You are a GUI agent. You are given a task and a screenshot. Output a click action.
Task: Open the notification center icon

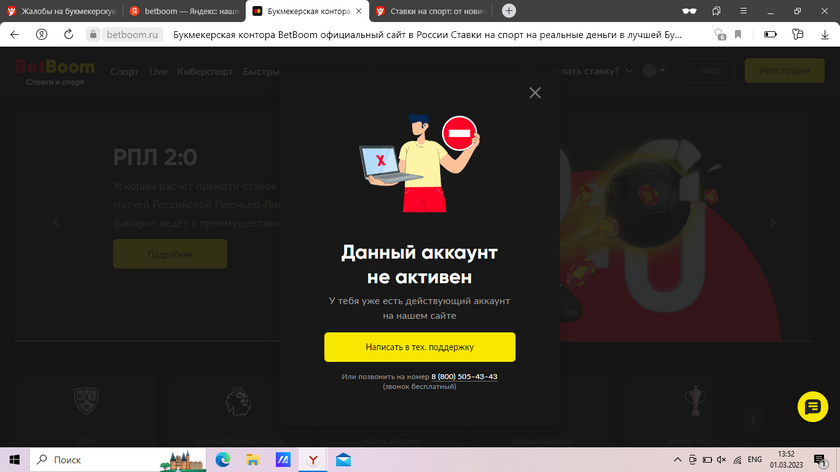click(x=820, y=460)
